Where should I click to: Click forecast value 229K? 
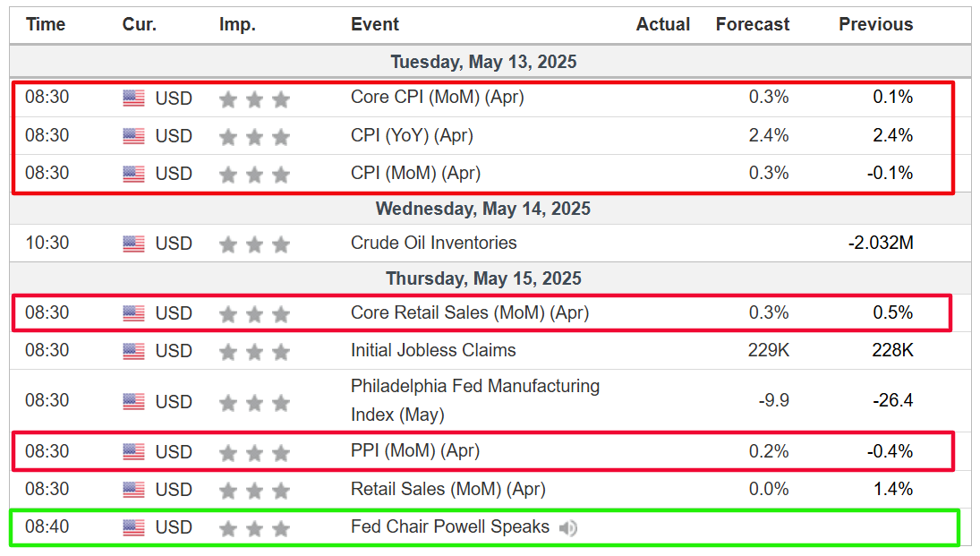coord(769,351)
